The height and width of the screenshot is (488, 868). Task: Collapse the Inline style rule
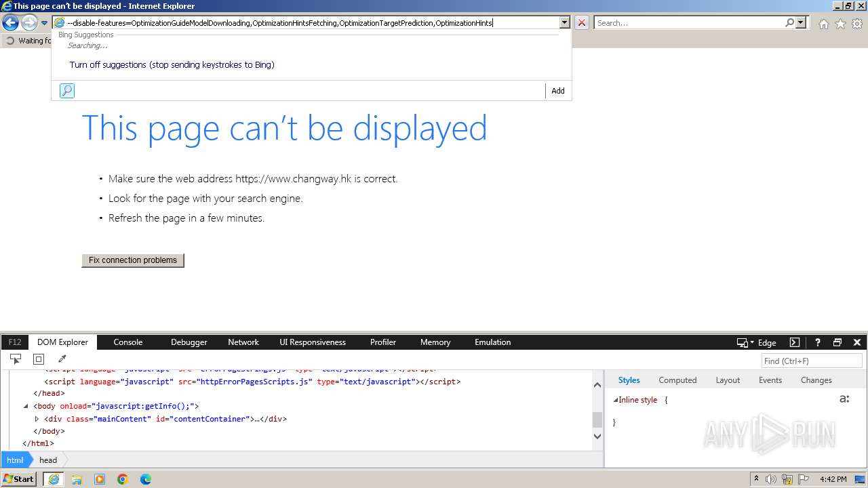click(616, 401)
